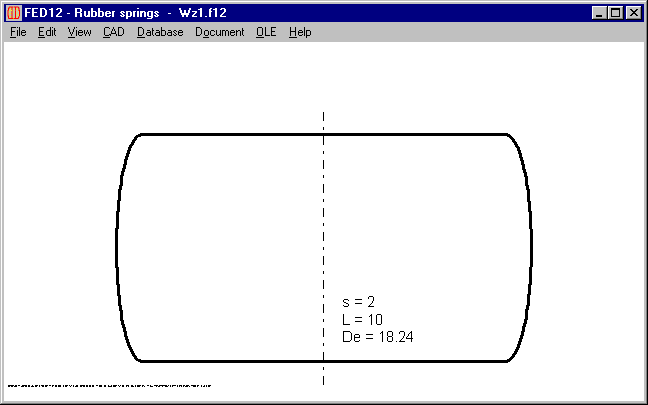Open the Edit menu
This screenshot has width=648, height=405.
click(x=47, y=32)
